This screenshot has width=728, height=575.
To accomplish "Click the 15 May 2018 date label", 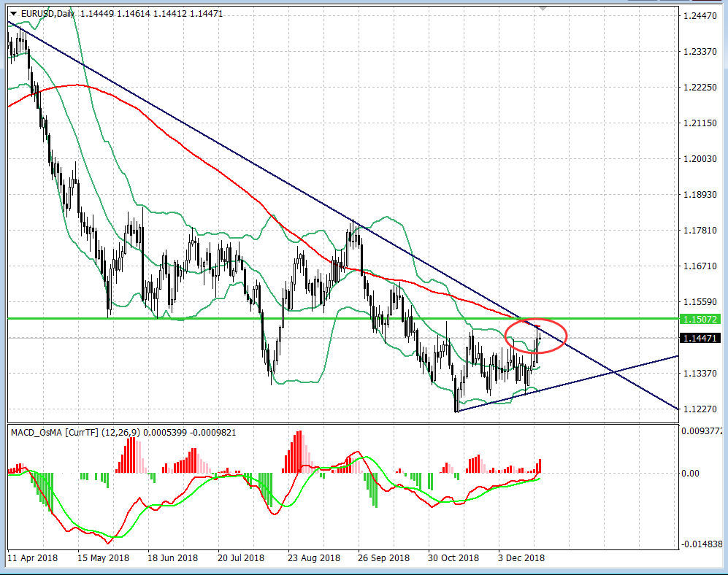I will (x=103, y=557).
